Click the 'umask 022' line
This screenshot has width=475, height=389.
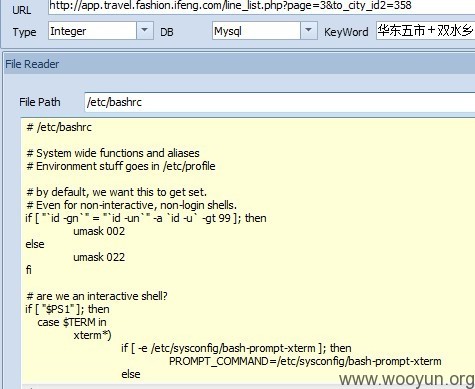[x=99, y=257]
